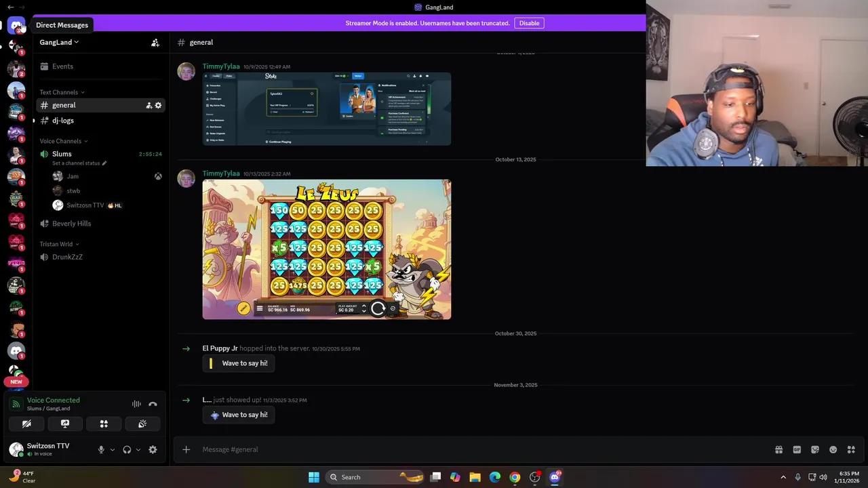868x488 pixels.
Task: Open File Explorer from taskbar
Action: point(475,477)
